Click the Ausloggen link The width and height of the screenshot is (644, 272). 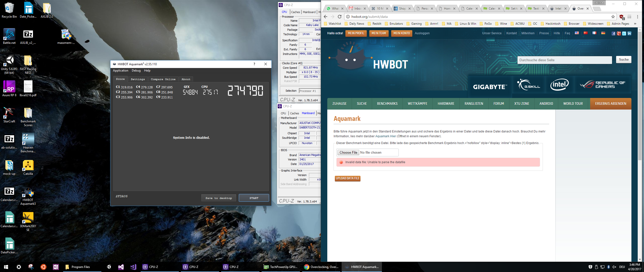coord(422,33)
